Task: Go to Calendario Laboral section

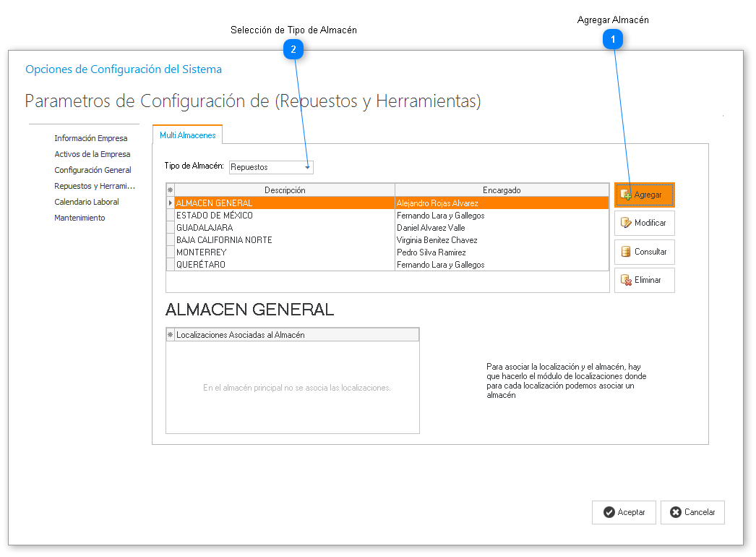Action: [x=86, y=202]
